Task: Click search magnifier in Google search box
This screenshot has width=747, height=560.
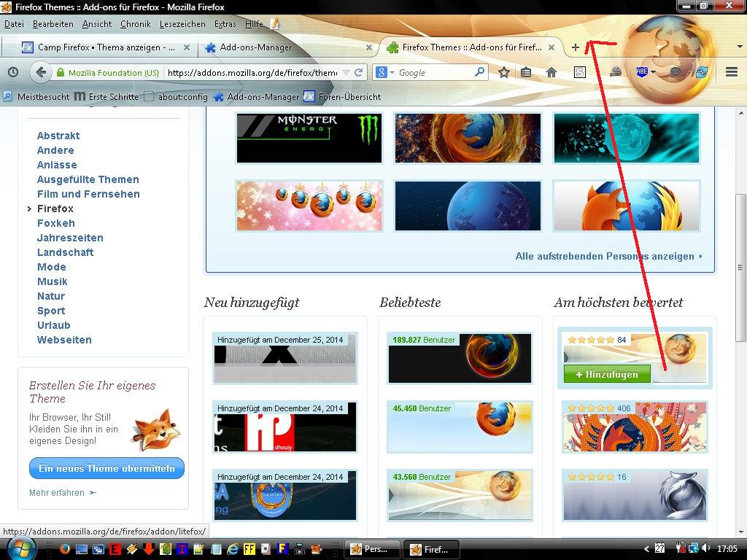Action: (x=480, y=72)
